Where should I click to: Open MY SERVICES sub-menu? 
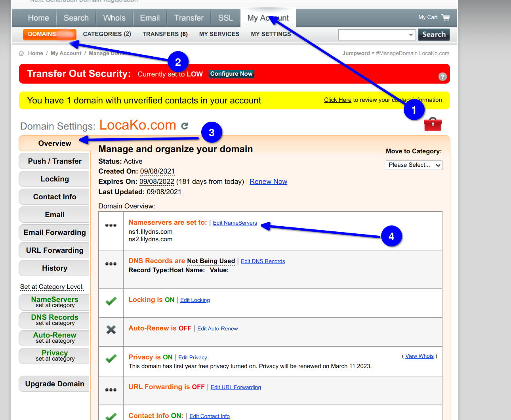pyautogui.click(x=219, y=34)
